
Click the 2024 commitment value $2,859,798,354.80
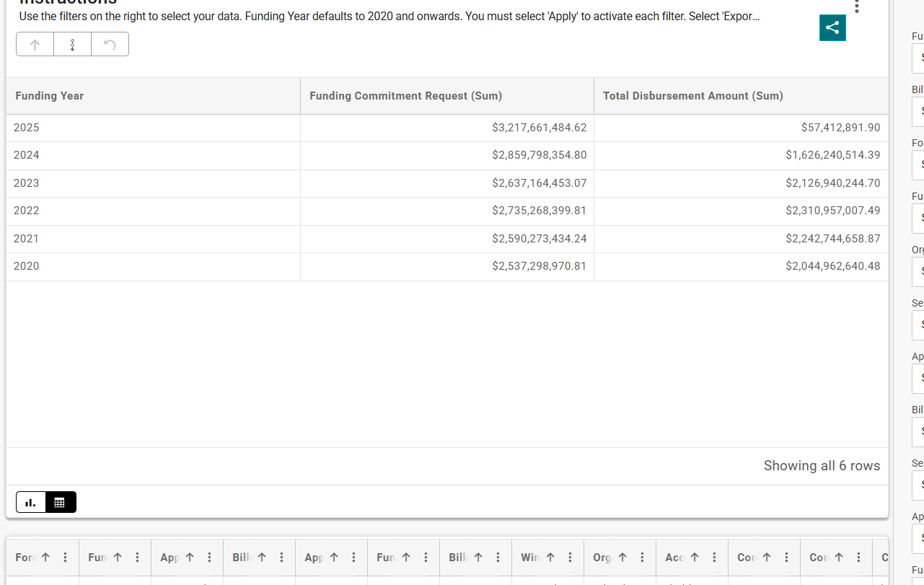click(x=539, y=155)
